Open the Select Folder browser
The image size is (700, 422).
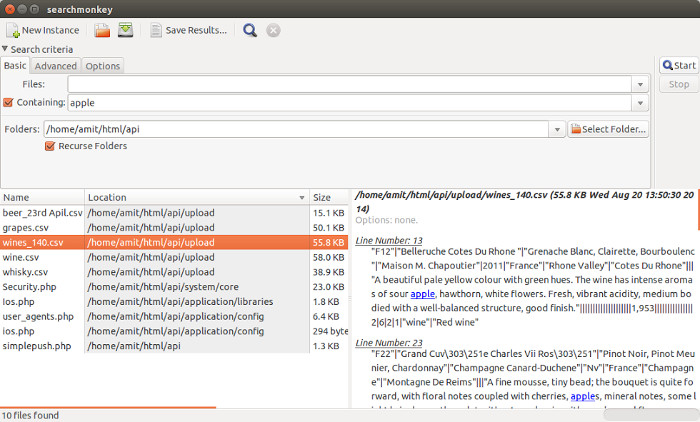tap(609, 129)
